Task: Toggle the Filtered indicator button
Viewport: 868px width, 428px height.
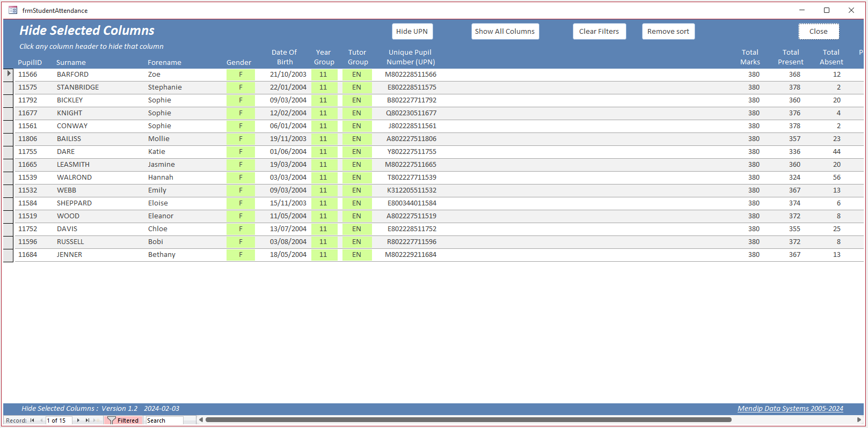Action: [123, 420]
